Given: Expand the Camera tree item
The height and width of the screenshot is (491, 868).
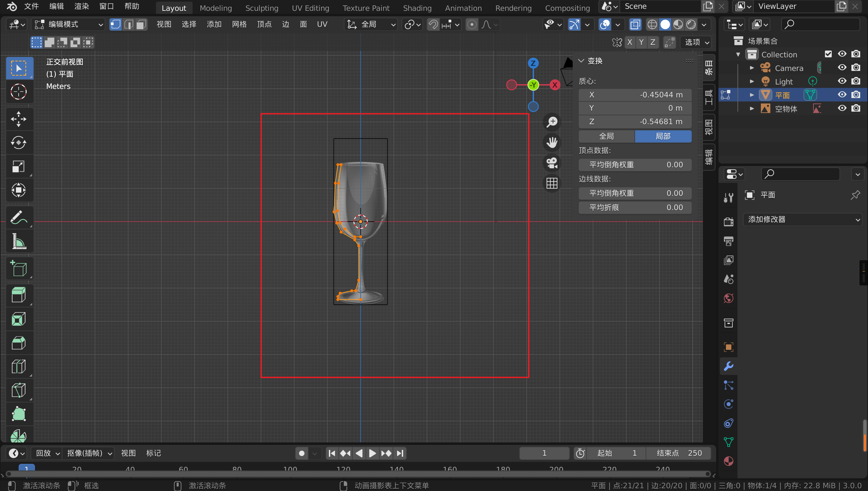Looking at the screenshot, I should click(752, 68).
